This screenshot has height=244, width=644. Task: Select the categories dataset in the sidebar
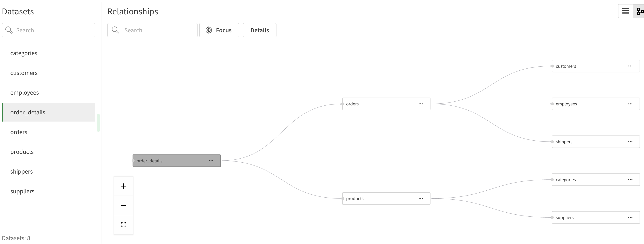point(24,53)
